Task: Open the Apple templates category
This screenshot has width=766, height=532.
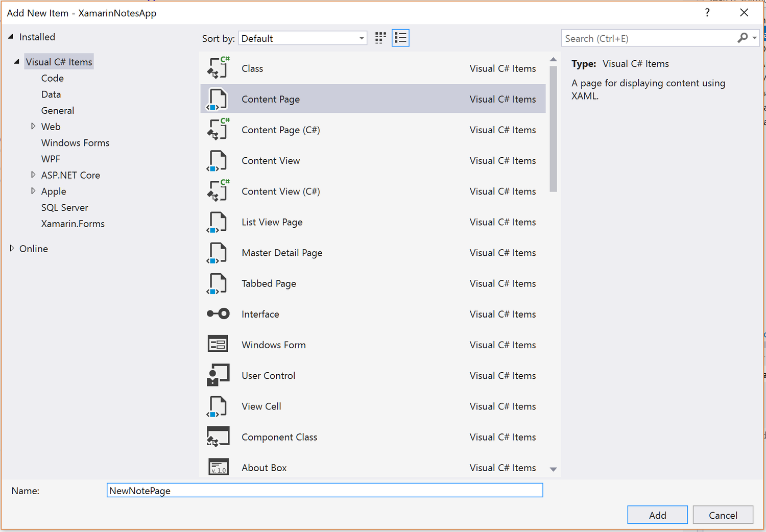Action: pos(33,191)
